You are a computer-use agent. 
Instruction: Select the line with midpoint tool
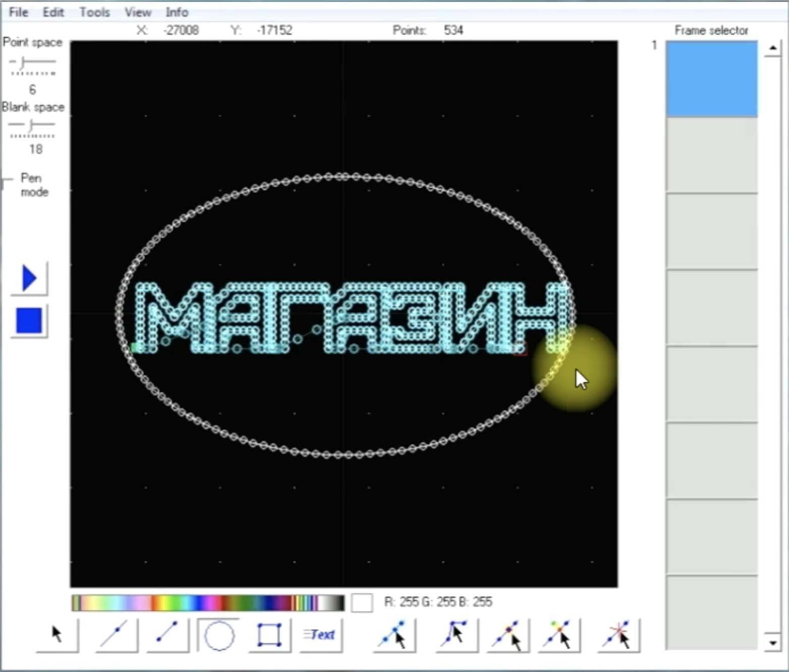(116, 635)
